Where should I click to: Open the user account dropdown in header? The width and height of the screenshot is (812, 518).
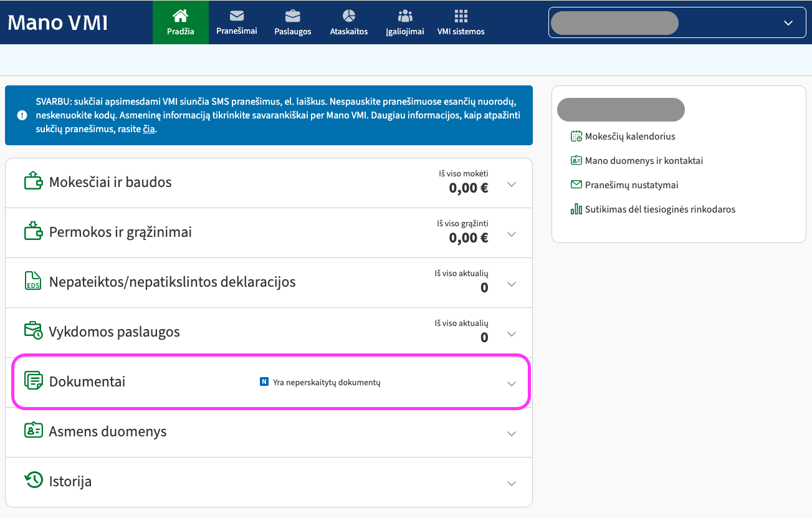677,22
